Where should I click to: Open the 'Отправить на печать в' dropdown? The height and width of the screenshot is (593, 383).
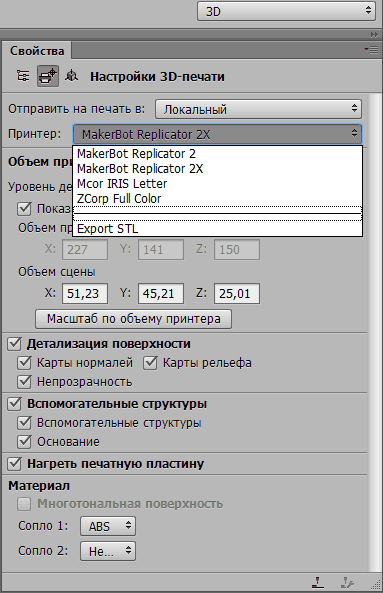tap(258, 109)
